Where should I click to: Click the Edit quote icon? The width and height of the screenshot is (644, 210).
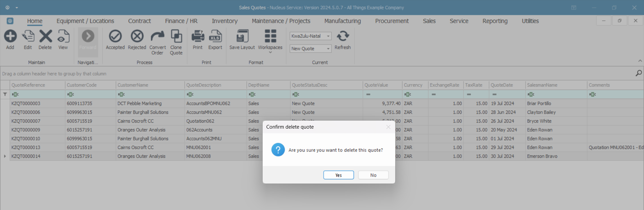tap(28, 37)
